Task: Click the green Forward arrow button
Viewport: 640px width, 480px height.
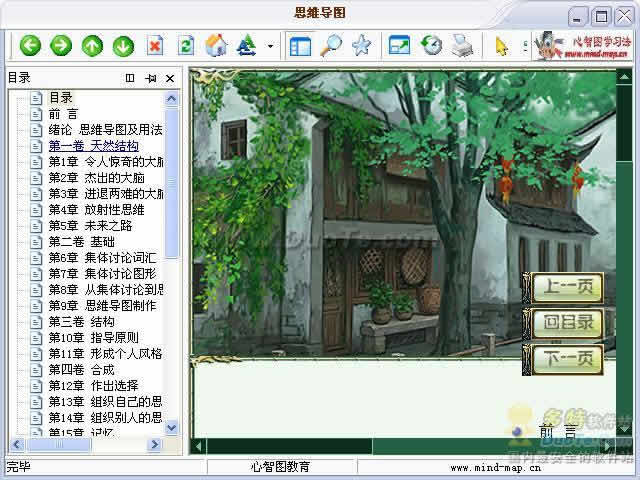Action: (61, 45)
